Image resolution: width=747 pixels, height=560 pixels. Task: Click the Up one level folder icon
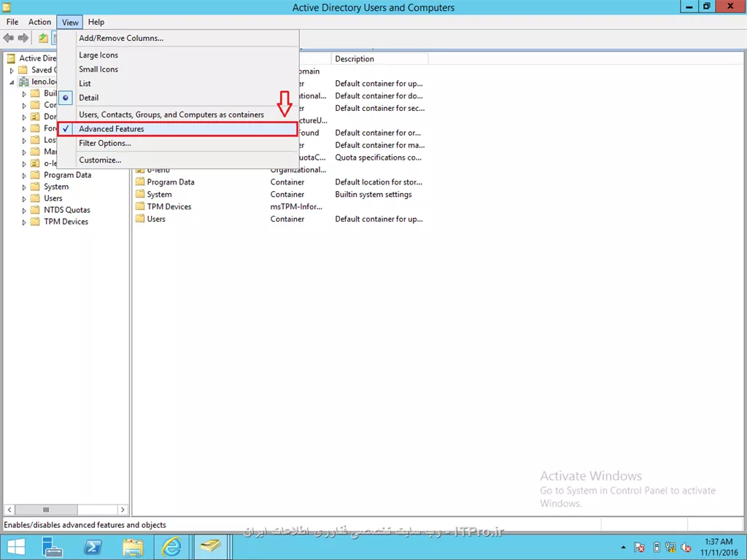pyautogui.click(x=43, y=38)
